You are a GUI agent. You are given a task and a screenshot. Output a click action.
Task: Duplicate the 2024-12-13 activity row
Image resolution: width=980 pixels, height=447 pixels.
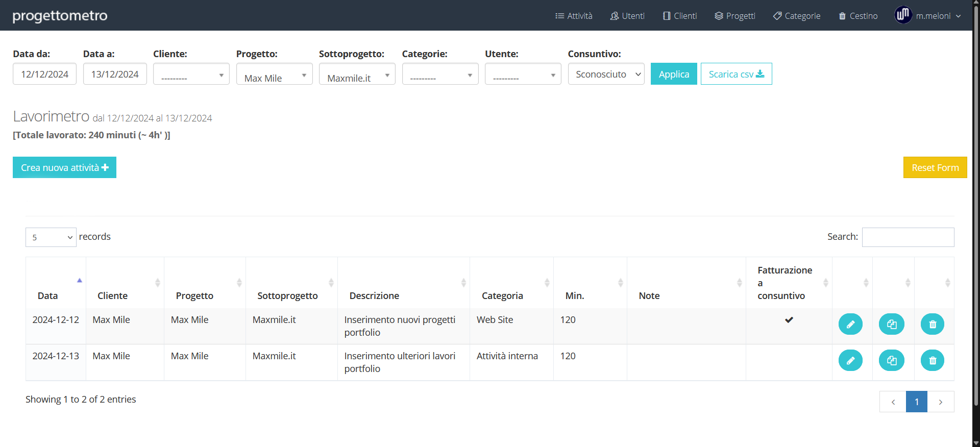(891, 361)
